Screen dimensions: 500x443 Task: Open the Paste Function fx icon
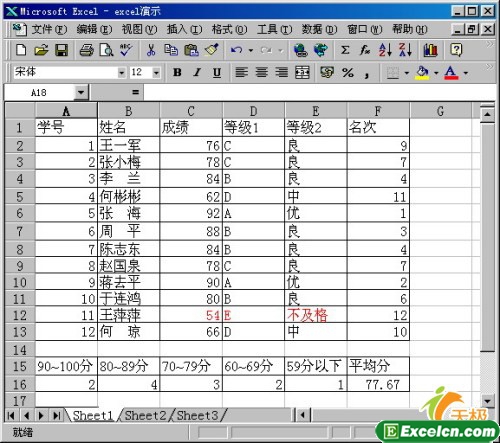365,50
